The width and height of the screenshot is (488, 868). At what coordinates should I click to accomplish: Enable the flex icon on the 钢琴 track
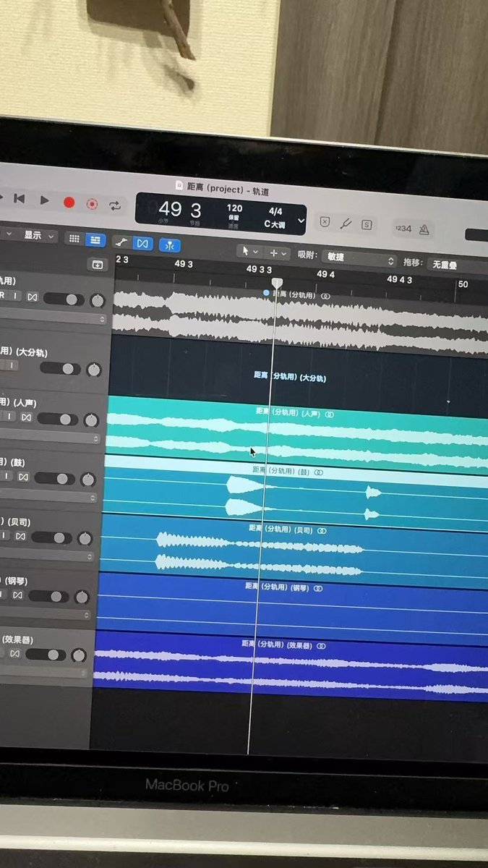pos(17,595)
